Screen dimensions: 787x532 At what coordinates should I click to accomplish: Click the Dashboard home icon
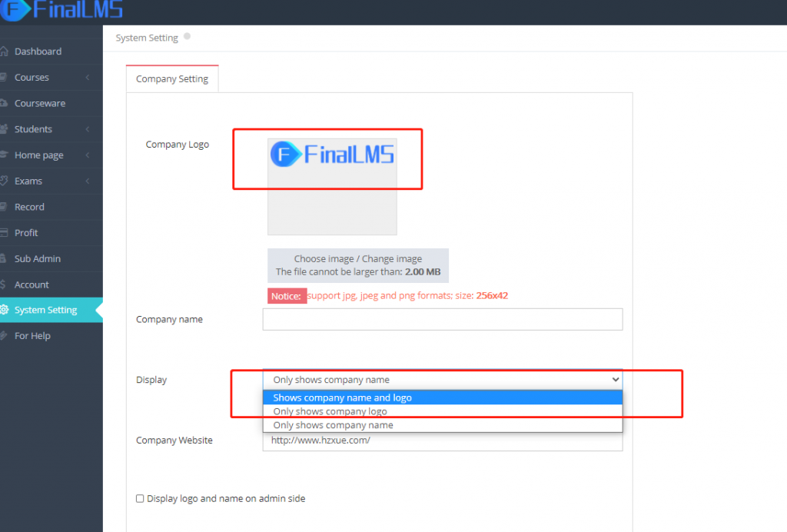coord(4,52)
